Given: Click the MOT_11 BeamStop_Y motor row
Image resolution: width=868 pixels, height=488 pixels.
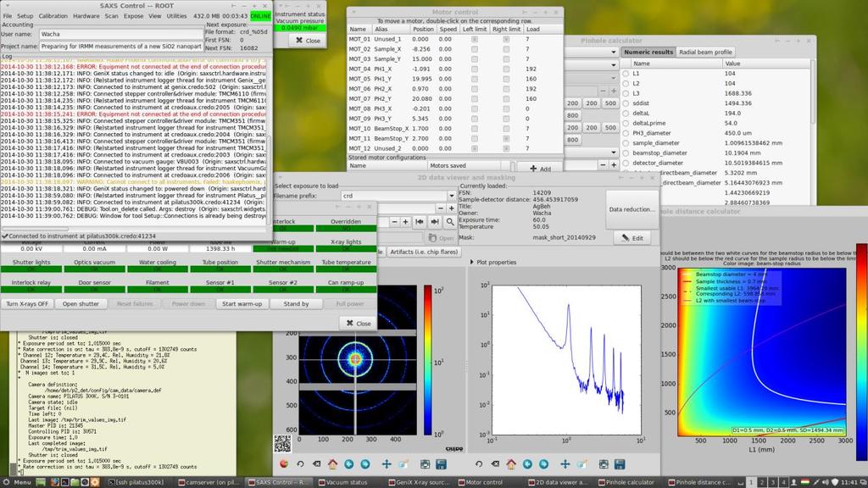Looking at the screenshot, I should [x=455, y=139].
